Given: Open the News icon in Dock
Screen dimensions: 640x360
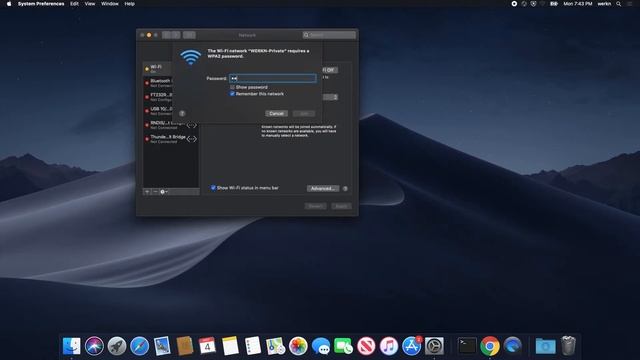Looking at the screenshot, I should (366, 346).
